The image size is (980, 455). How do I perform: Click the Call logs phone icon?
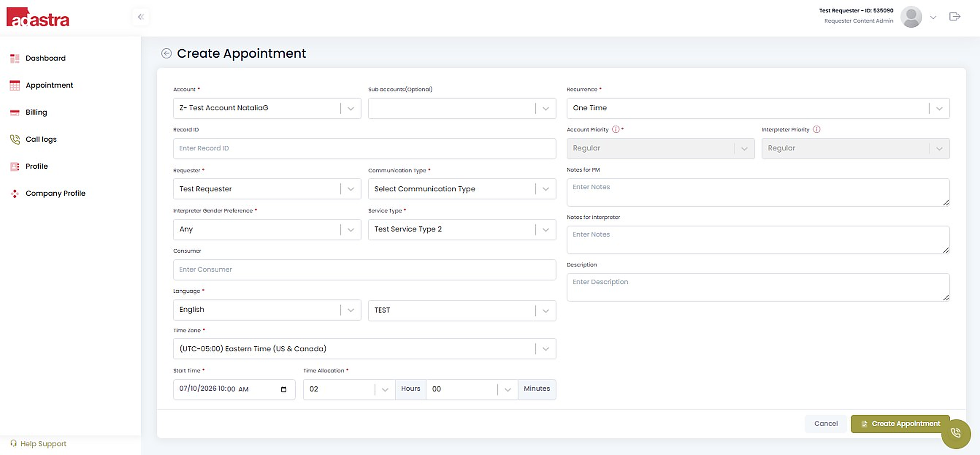click(x=15, y=139)
